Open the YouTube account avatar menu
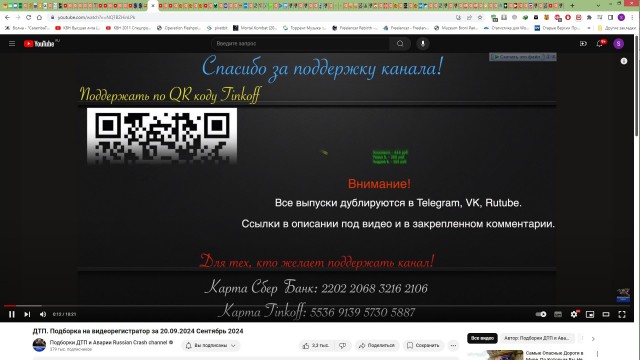The width and height of the screenshot is (640, 360). point(618,44)
